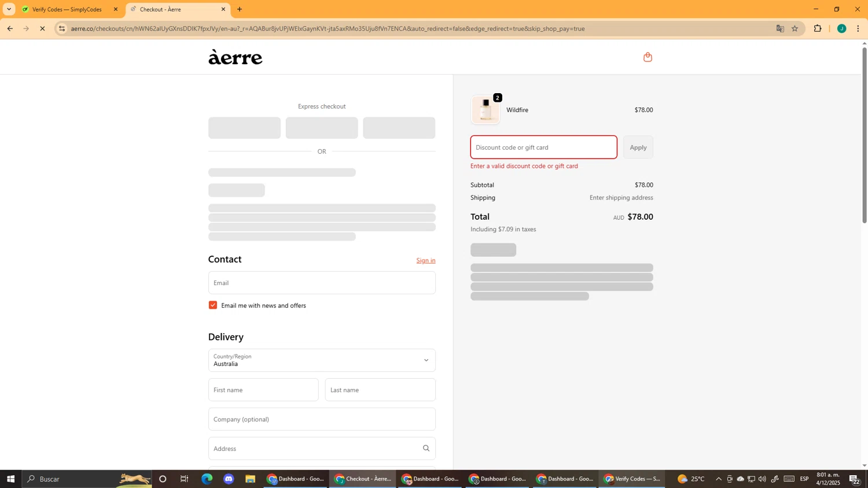Image resolution: width=868 pixels, height=488 pixels.
Task: Focus the Address field
Action: (x=322, y=449)
